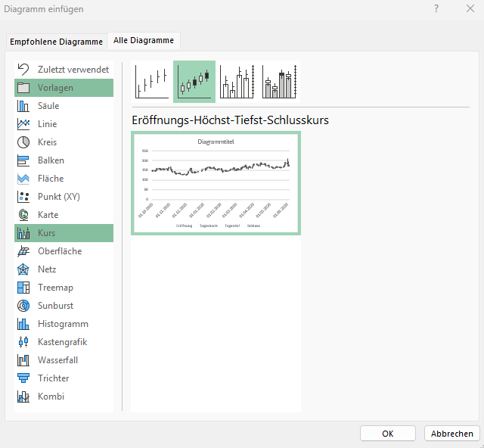Click the "Fläche" list label

click(51, 179)
